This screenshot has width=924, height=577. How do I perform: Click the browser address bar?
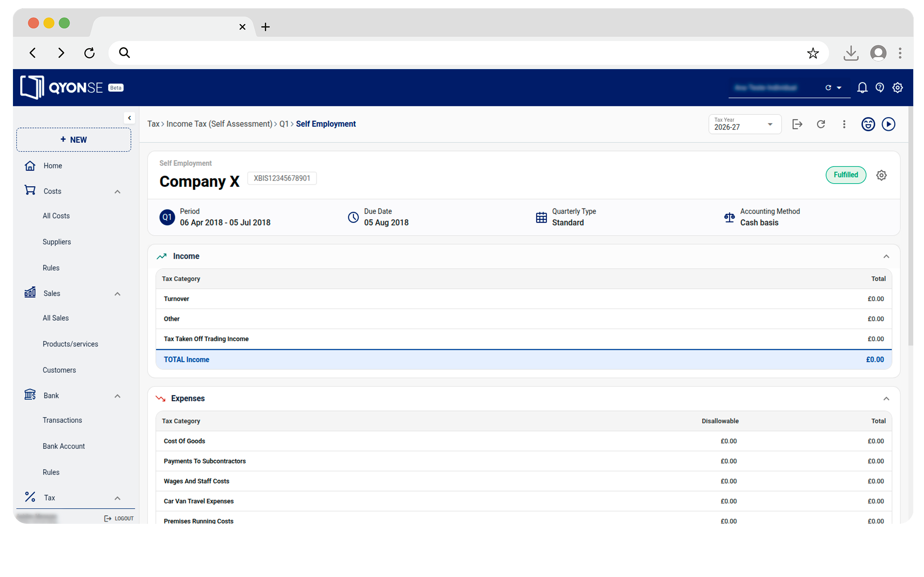pyautogui.click(x=469, y=53)
